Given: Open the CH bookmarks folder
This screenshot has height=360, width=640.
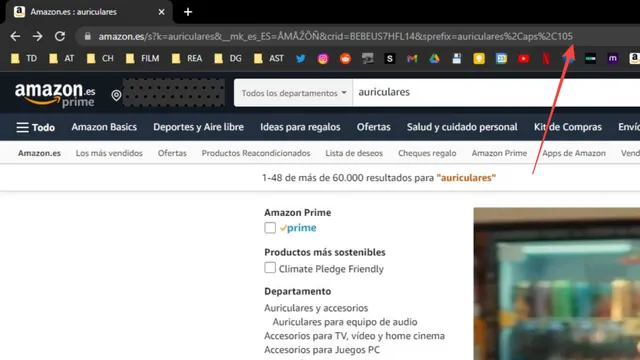Looking at the screenshot, I should pyautogui.click(x=100, y=58).
